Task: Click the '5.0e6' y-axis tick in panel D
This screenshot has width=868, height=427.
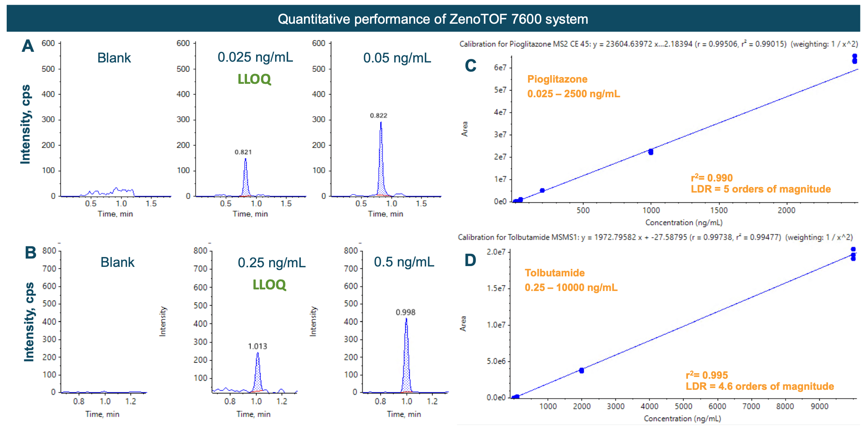Action: pyautogui.click(x=496, y=361)
